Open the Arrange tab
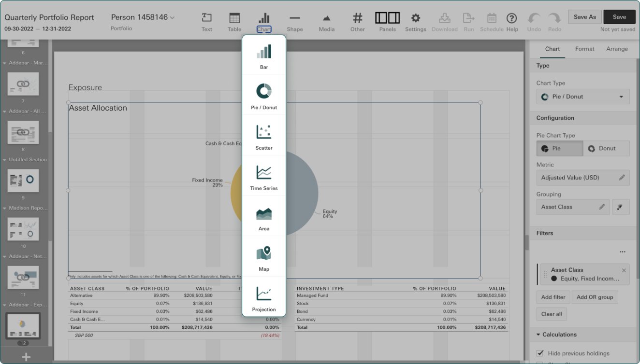 tap(617, 49)
